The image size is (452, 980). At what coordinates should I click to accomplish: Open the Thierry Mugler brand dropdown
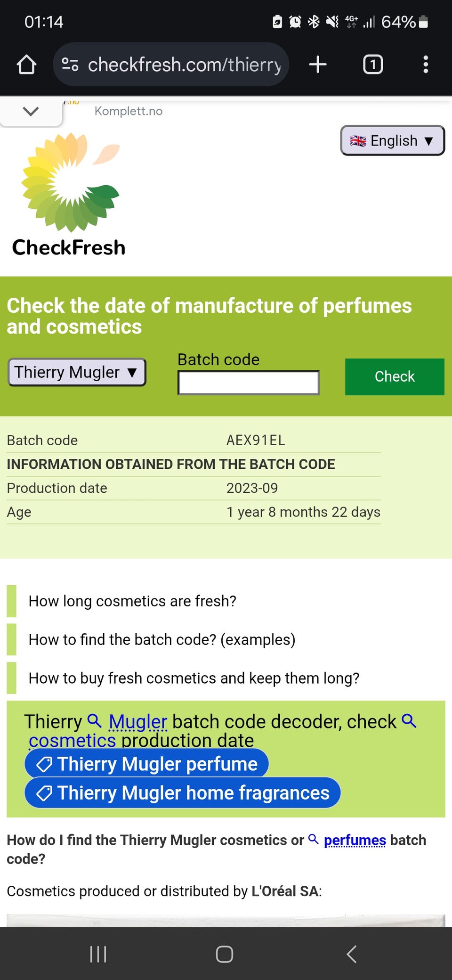[x=77, y=372]
